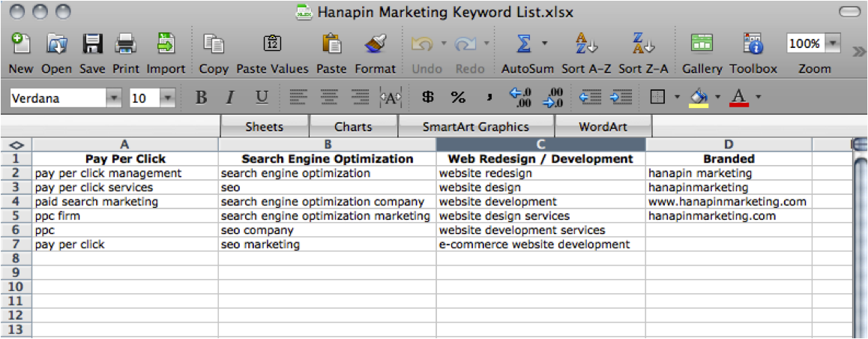The height and width of the screenshot is (339, 868).
Task: Toggle bold formatting
Action: click(202, 98)
